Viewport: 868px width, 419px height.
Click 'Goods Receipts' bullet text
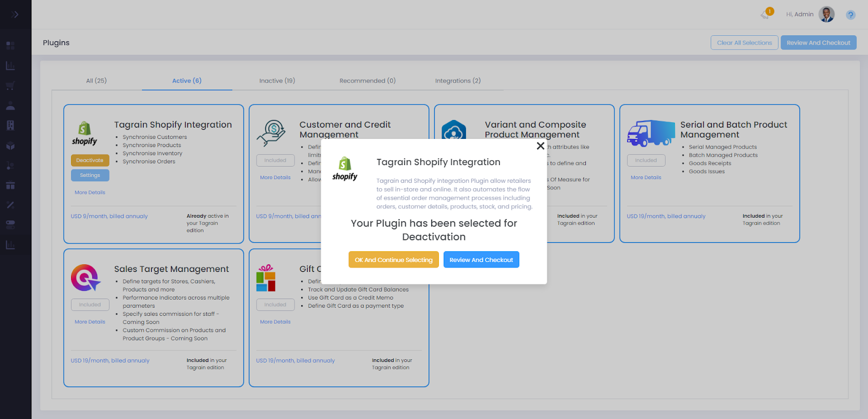point(710,163)
